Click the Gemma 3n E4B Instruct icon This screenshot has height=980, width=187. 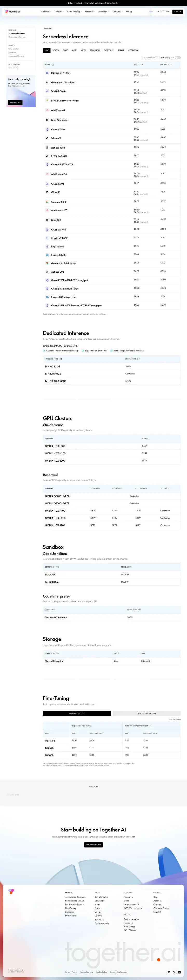tap(47, 263)
